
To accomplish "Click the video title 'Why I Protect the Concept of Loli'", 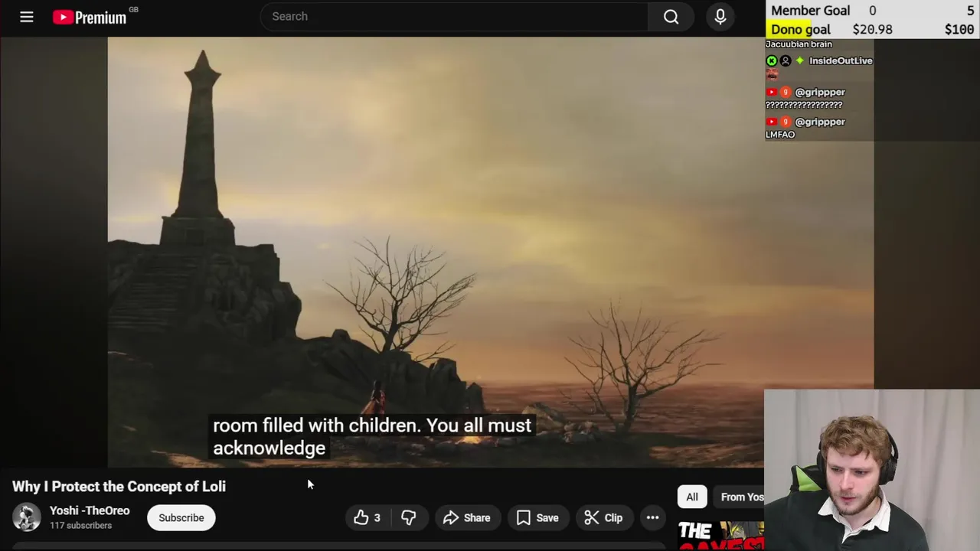I will [x=119, y=487].
